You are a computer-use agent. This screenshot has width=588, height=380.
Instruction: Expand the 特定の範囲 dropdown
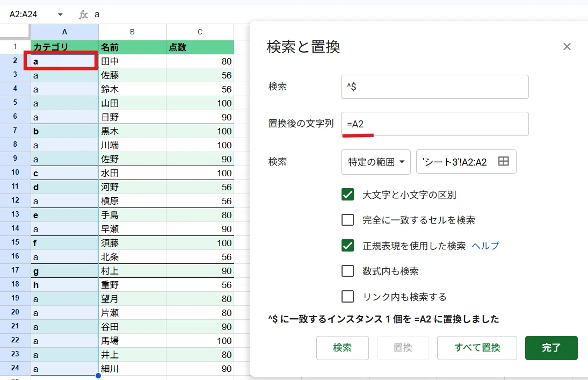(x=376, y=162)
